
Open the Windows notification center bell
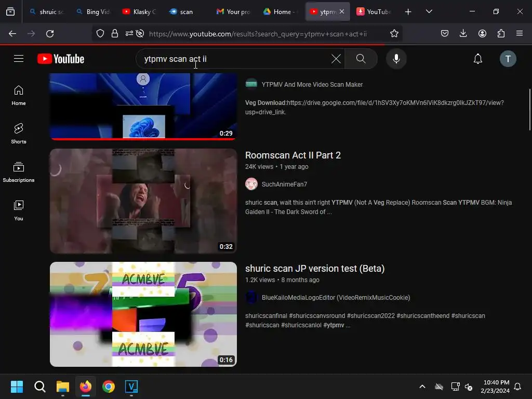point(517,387)
